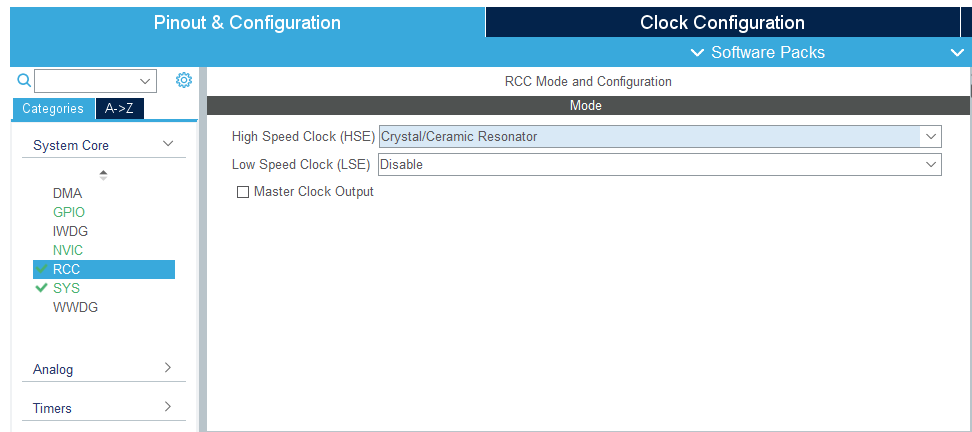Screen dimensions: 972x432
Task: Click the scroll-up arrow above DMA
Action: (x=104, y=172)
